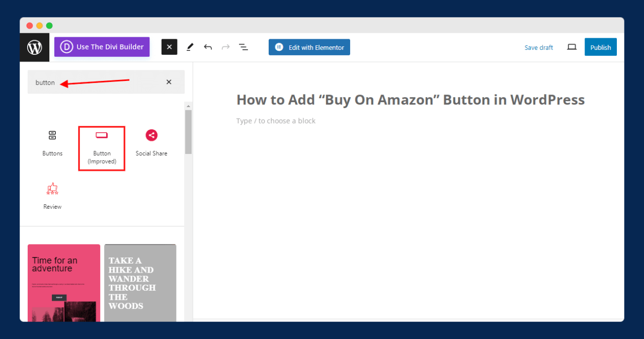Select the Tools pencil icon

click(190, 47)
